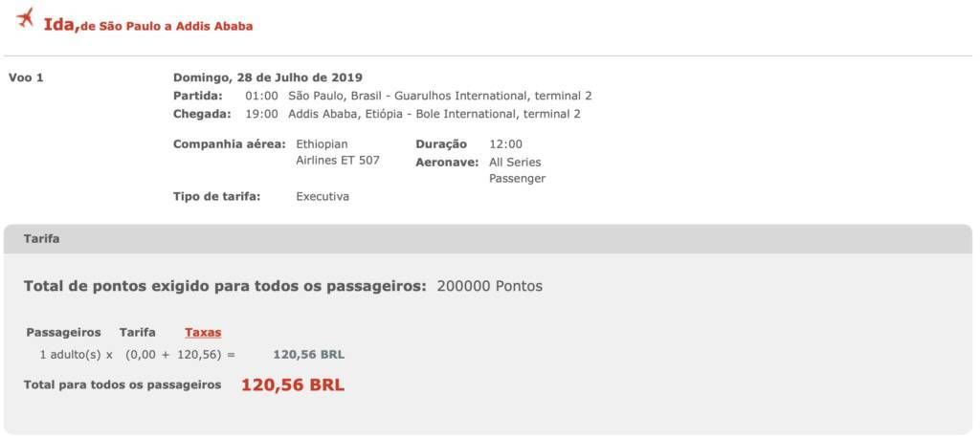Open the Taxas link
The image size is (980, 439).
pyautogui.click(x=203, y=333)
